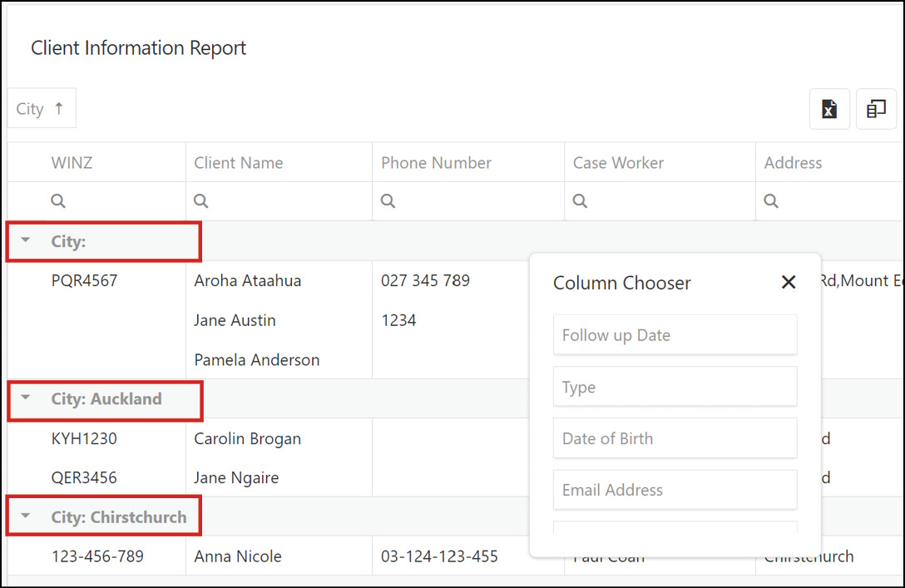Collapse the blank City group
The height and width of the screenshot is (588, 905).
[x=26, y=240]
